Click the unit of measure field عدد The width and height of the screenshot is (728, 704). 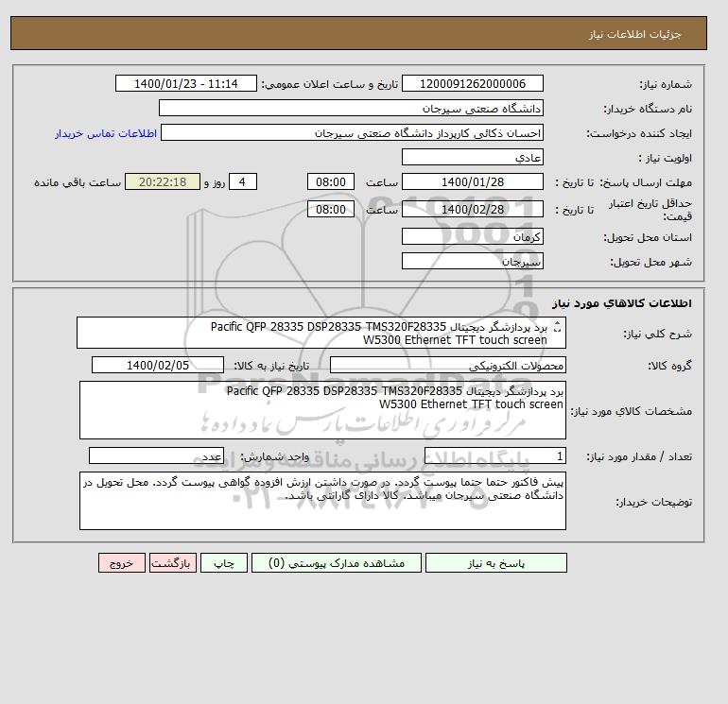point(156,456)
